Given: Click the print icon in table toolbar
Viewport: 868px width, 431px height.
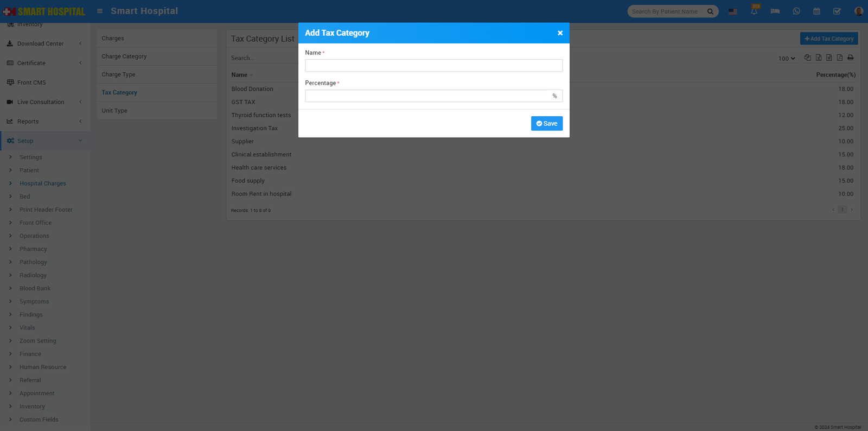Looking at the screenshot, I should [x=850, y=58].
